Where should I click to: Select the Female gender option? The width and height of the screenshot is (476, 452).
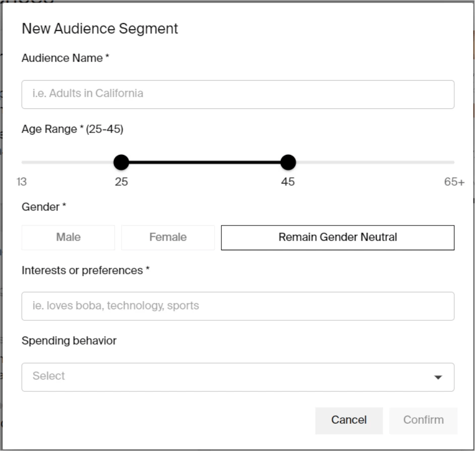coord(168,237)
